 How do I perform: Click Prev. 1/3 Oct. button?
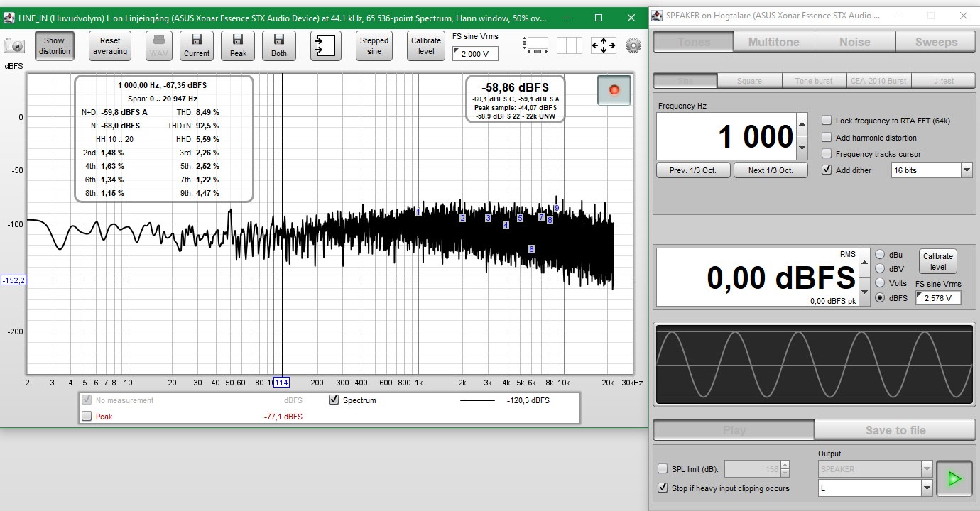692,170
